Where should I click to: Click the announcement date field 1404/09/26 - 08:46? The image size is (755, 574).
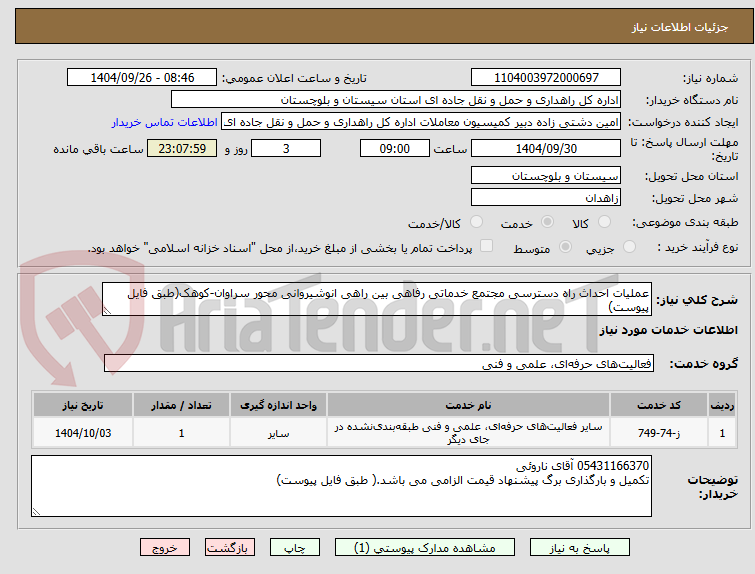142,78
